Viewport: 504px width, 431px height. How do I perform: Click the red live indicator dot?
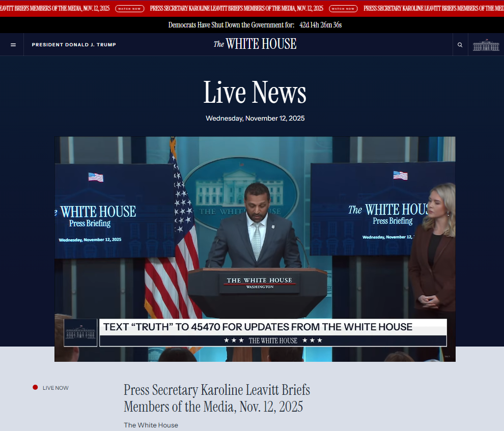[35, 387]
